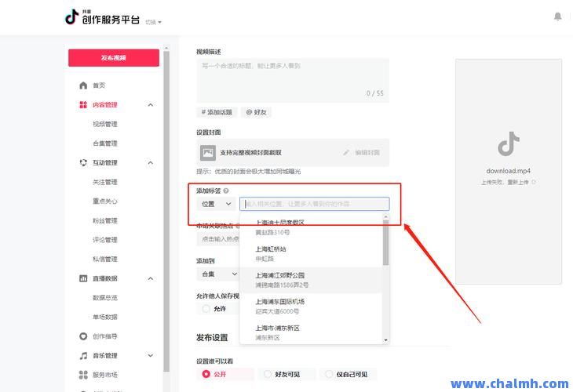The image size is (573, 392).
Task: Click the 支持完整视频封面截取 cover row
Action: 293,153
